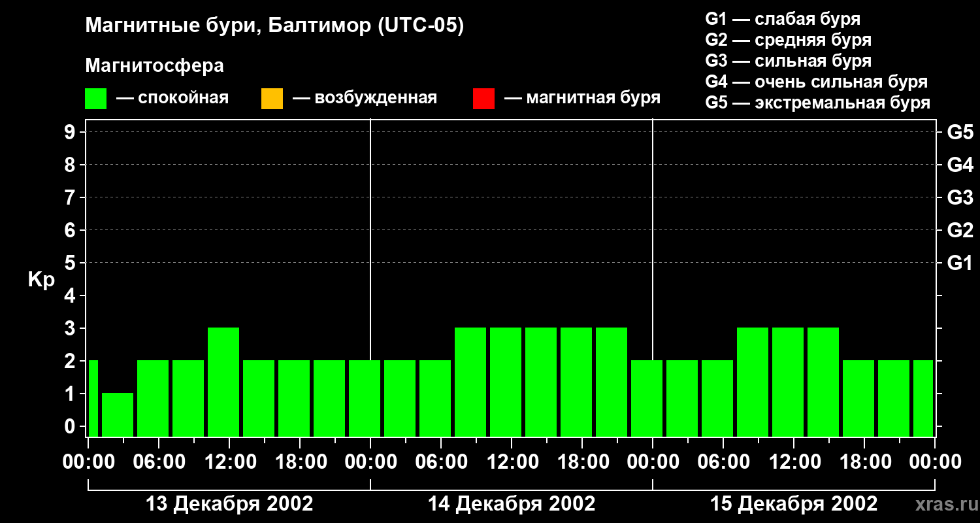Click the 'G1' label on the right axis
980x523 pixels.
click(x=960, y=263)
